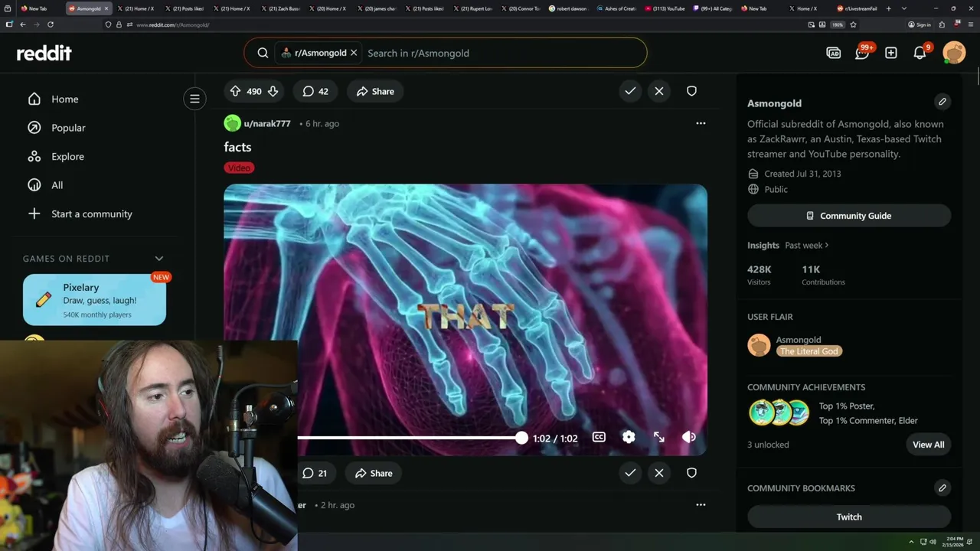This screenshot has height=551, width=980.
Task: Click Sign in in browser toolbar
Action: pyautogui.click(x=919, y=24)
